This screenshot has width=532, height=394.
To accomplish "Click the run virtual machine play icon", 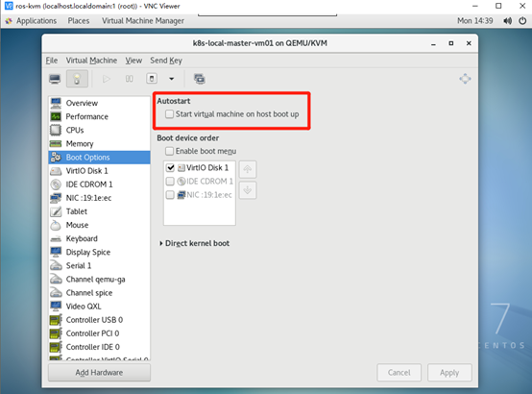I will click(107, 79).
